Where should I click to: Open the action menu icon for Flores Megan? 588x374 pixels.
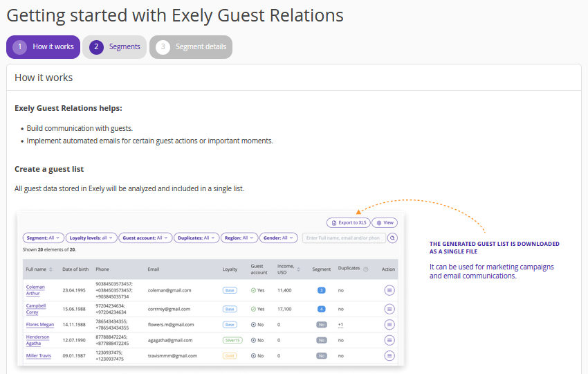click(x=389, y=324)
